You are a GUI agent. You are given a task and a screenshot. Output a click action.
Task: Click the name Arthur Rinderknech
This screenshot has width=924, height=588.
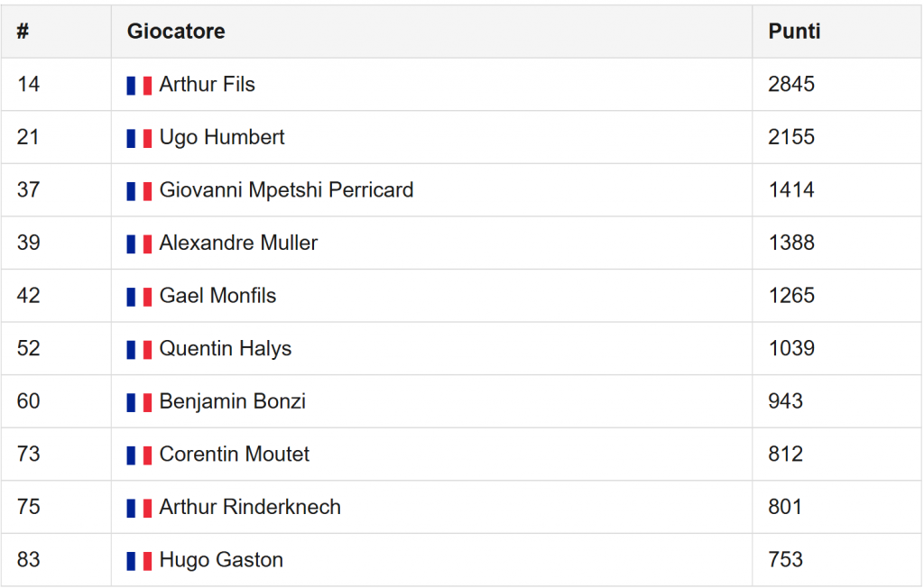(251, 507)
